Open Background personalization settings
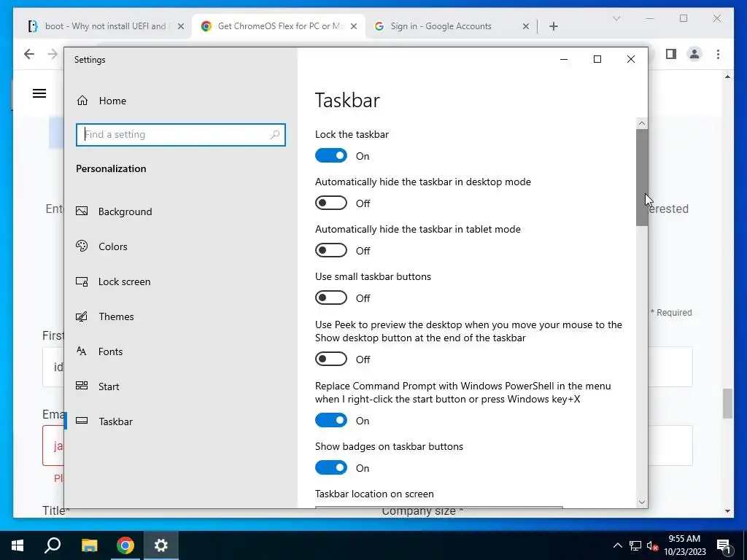 115,211
